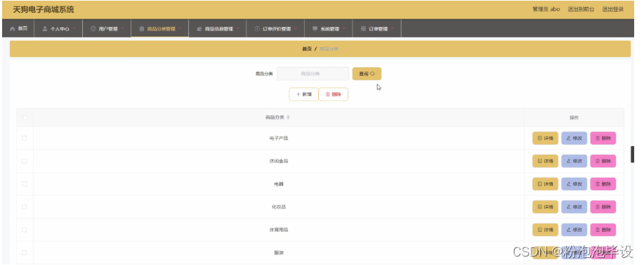This screenshot has height=265, width=644.
Task: Click the home icon beside 首页
Action: tap(13, 29)
